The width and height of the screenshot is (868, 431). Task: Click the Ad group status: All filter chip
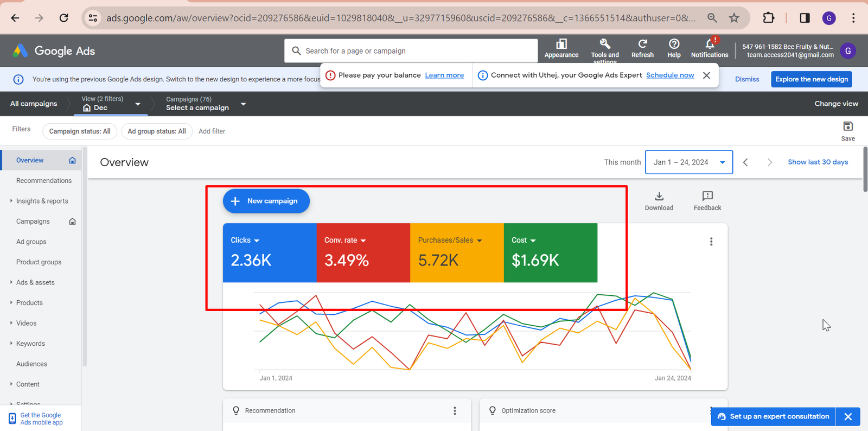coord(157,131)
